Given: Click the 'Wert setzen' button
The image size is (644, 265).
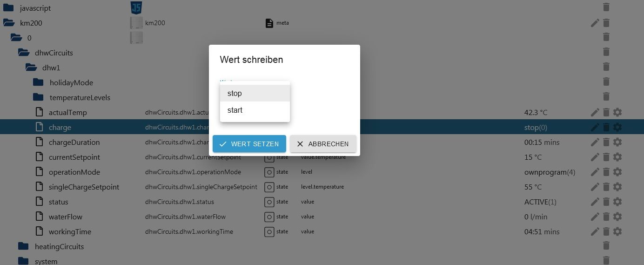Looking at the screenshot, I should click(249, 144).
